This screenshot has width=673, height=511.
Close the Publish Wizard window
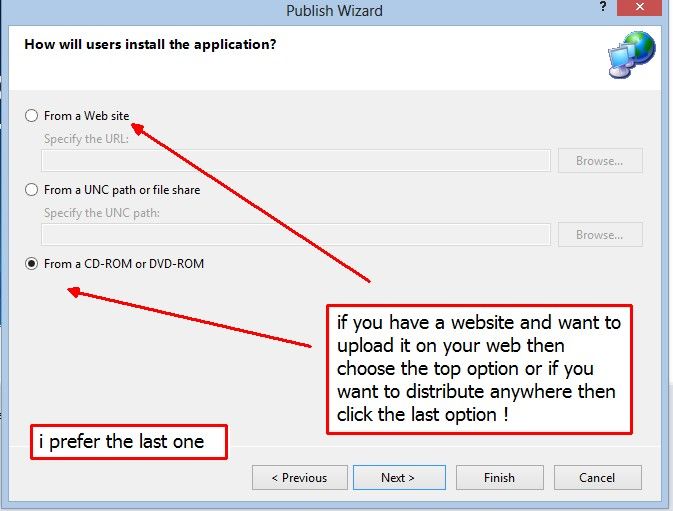(640, 7)
